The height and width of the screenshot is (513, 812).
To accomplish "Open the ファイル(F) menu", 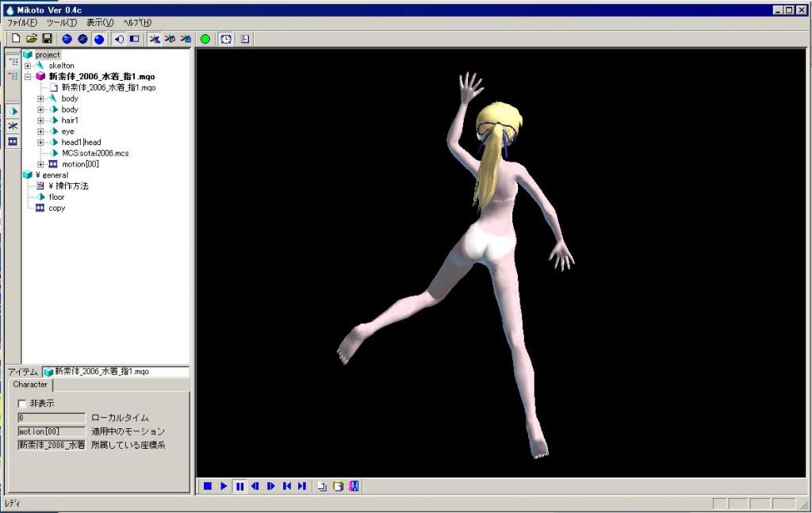I will pos(22,22).
